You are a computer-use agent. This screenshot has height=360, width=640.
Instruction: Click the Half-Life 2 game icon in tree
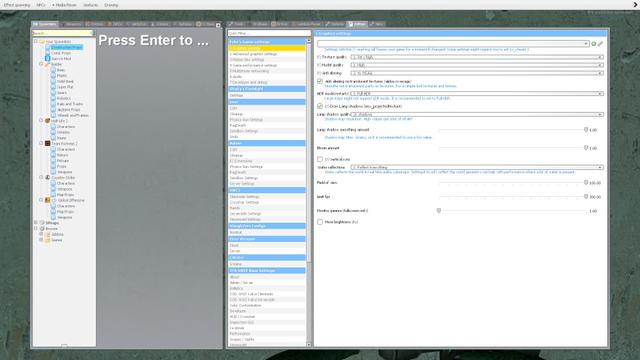coord(47,121)
